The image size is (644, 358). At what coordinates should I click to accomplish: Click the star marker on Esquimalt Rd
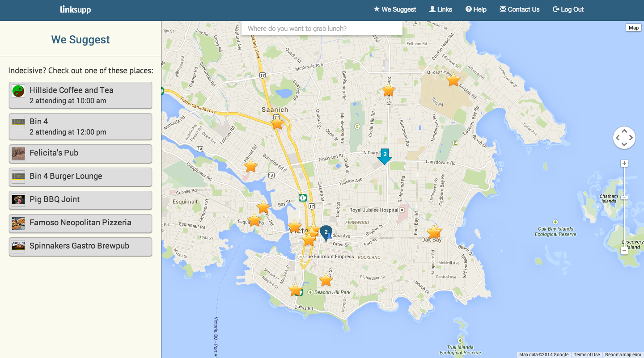tap(254, 219)
